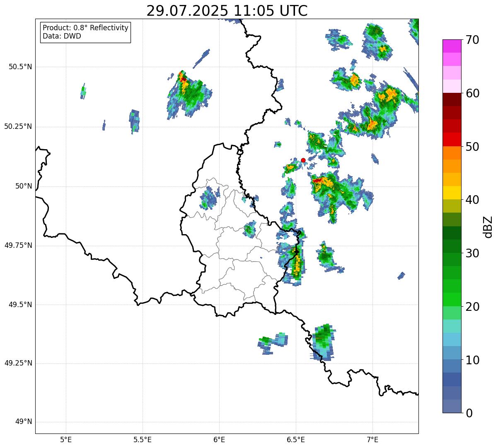Image resolution: width=498 pixels, height=448 pixels.
Task: Click the colorbar tick label 30
Action: click(472, 253)
